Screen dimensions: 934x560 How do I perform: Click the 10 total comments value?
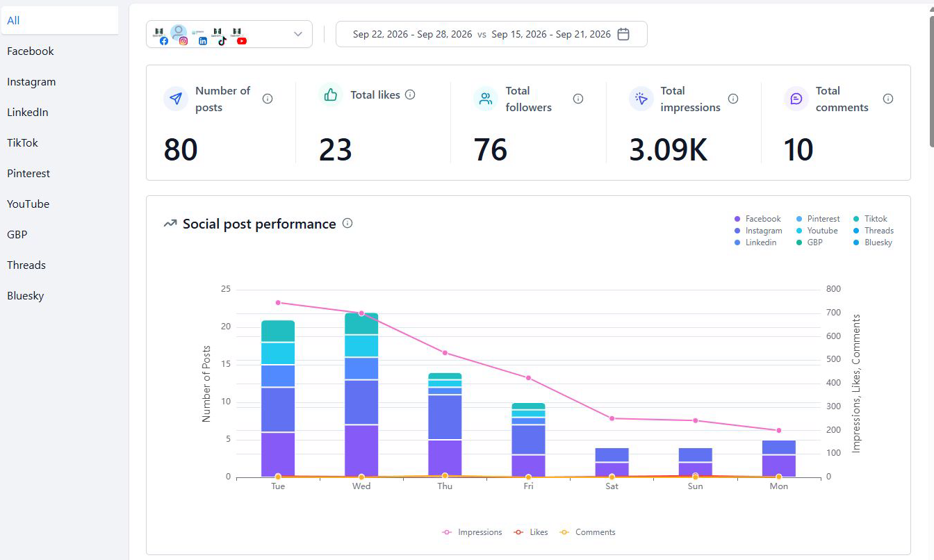coord(798,149)
